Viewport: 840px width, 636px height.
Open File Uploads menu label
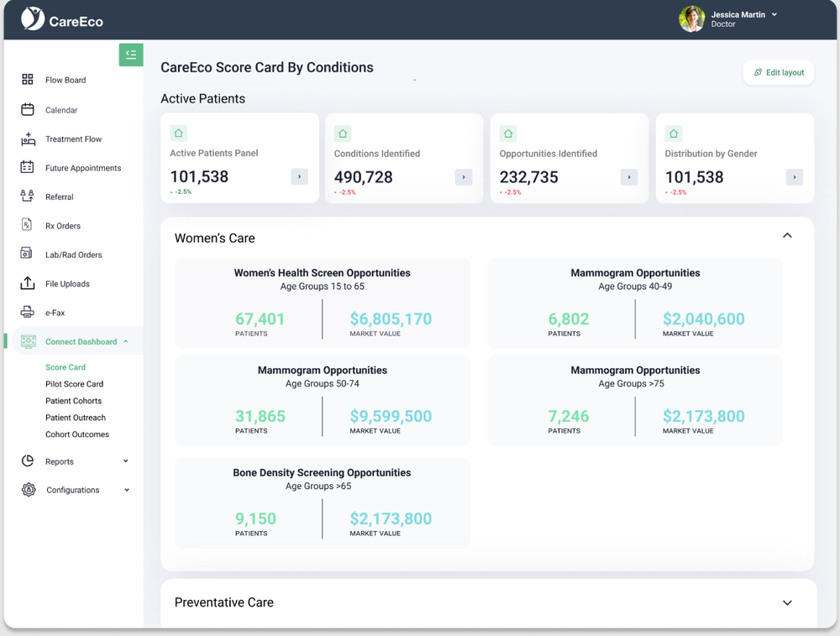pos(67,283)
